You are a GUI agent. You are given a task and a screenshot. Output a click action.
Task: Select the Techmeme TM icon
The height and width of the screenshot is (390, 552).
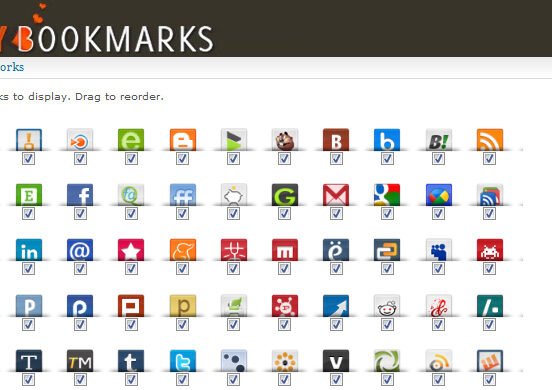[80, 361]
